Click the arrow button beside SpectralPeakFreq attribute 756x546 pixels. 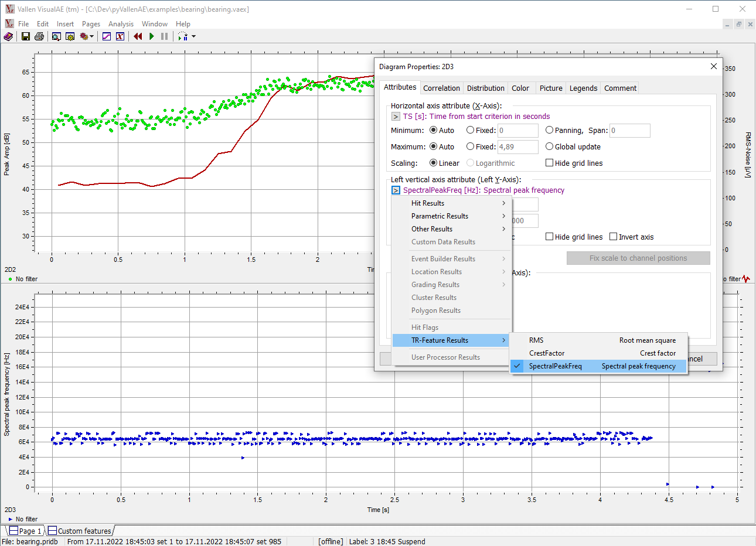396,190
